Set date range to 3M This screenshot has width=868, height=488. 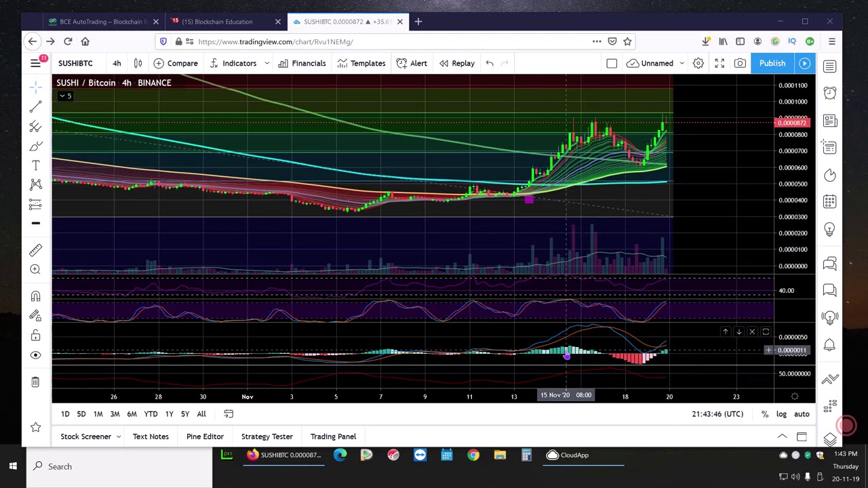[115, 414]
